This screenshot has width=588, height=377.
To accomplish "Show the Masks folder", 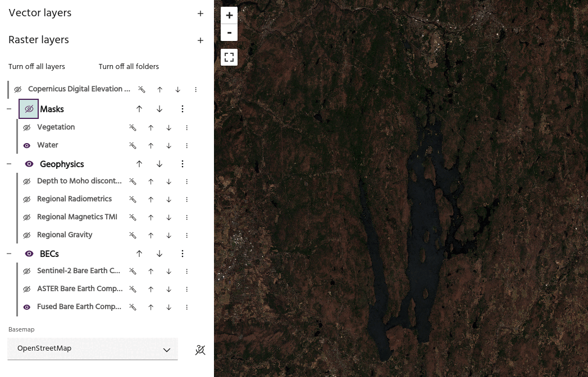I will click(29, 109).
